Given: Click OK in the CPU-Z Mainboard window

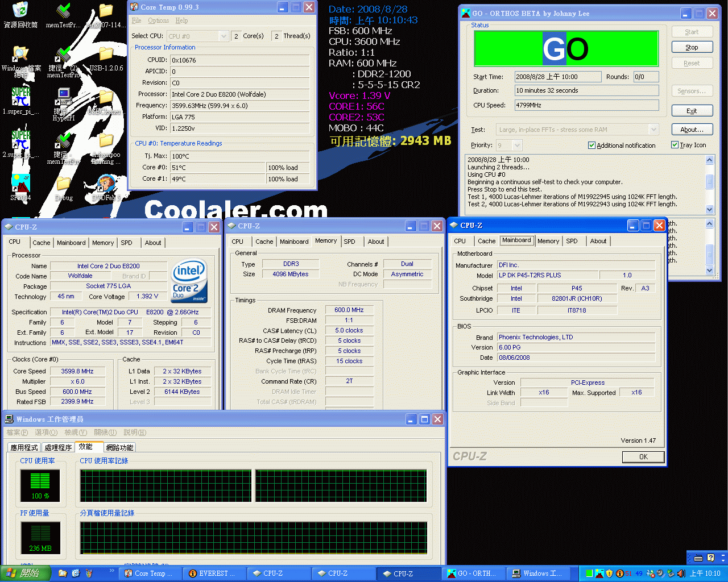Looking at the screenshot, I should (x=643, y=457).
